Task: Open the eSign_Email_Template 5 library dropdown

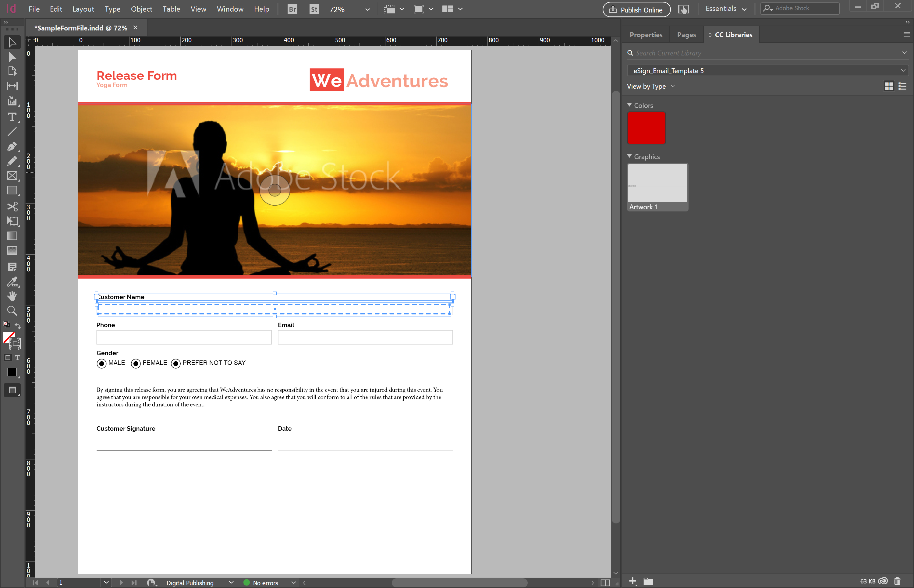Action: (x=767, y=71)
